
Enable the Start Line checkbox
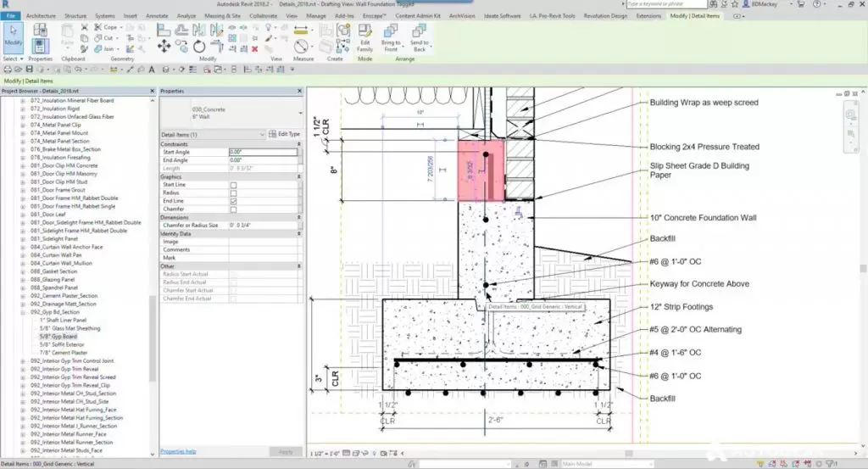pos(234,184)
